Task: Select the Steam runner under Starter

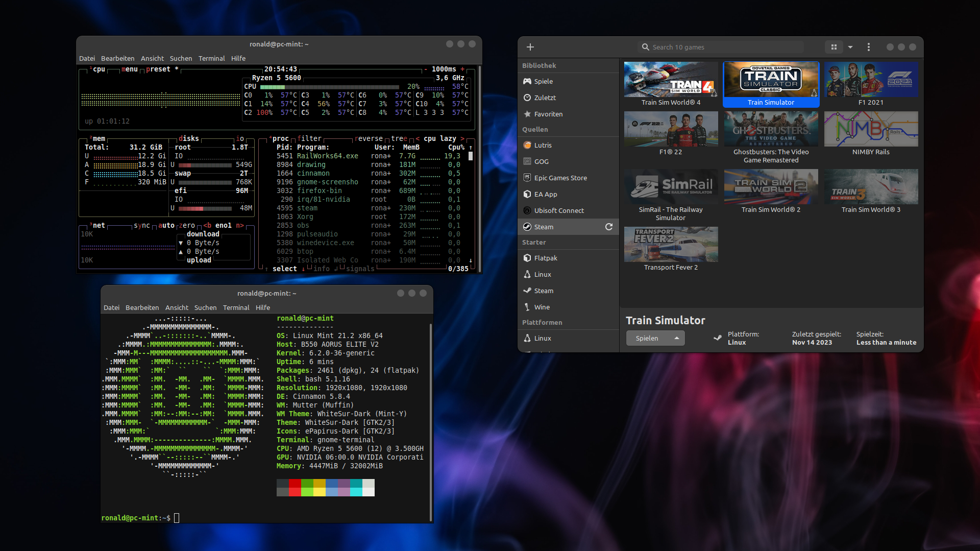Action: 569,291
